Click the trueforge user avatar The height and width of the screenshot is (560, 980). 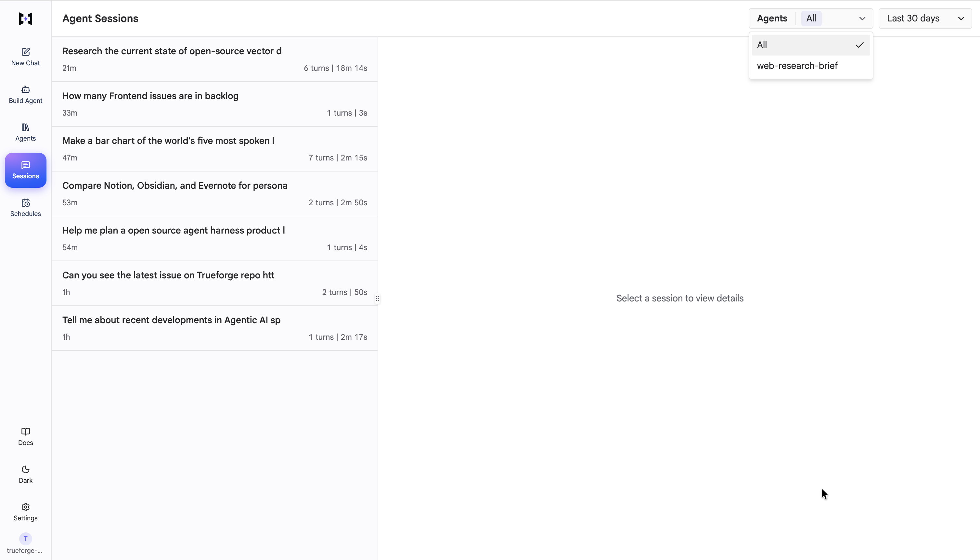(25, 539)
